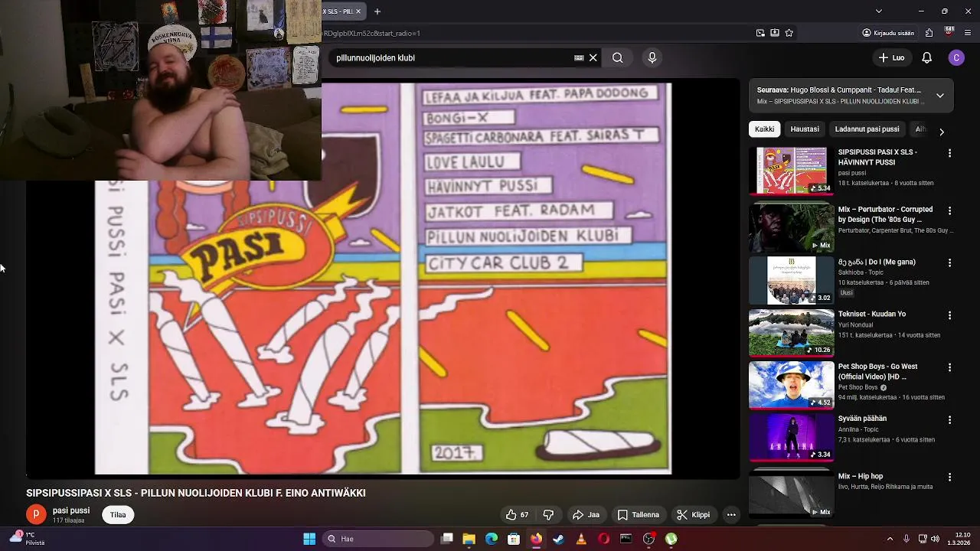Dislike the video with thumbs-down icon
The width and height of the screenshot is (980, 551).
[548, 515]
